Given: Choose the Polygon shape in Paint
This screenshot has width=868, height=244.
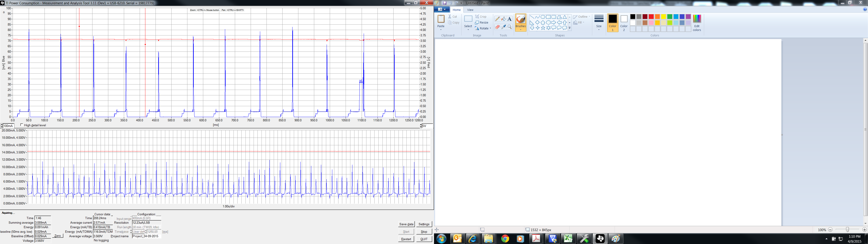Looking at the screenshot, I should click(559, 17).
